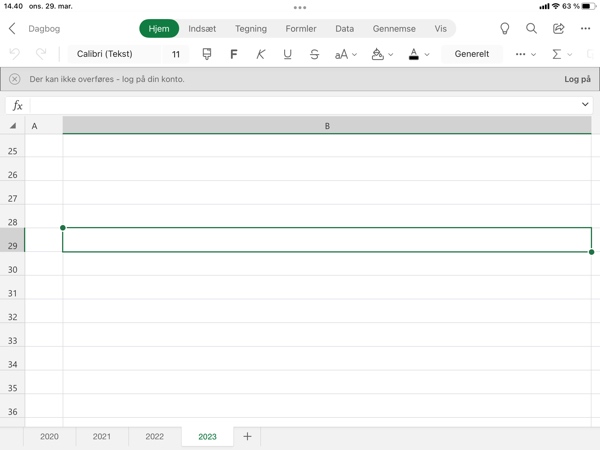The height and width of the screenshot is (450, 600).
Task: Open the Data tab
Action: click(344, 29)
